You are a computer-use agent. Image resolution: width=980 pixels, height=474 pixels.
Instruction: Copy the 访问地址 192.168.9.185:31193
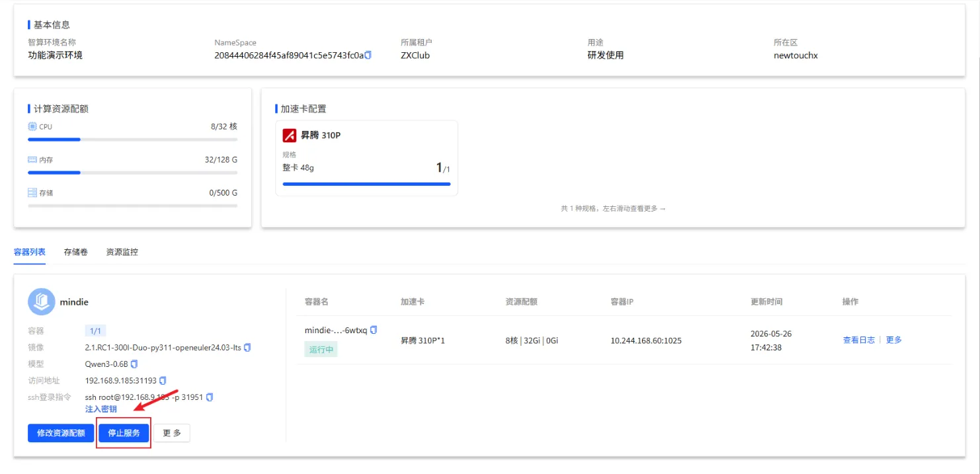tap(163, 380)
